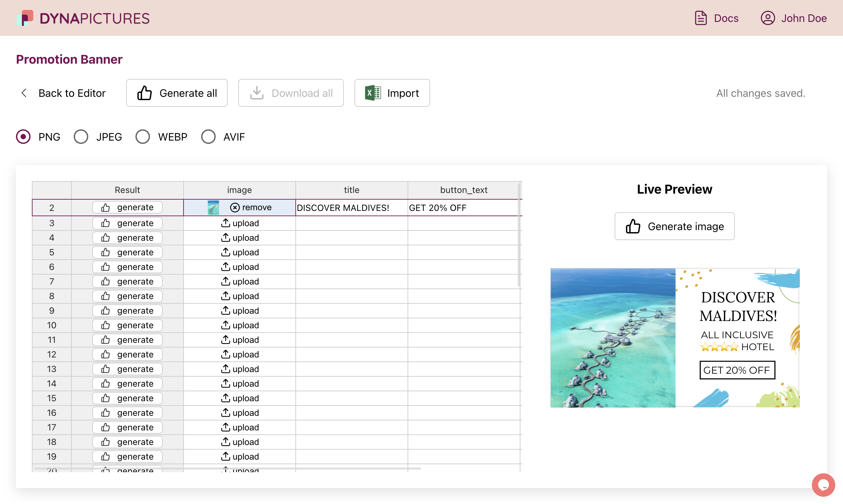Image resolution: width=843 pixels, height=504 pixels.
Task: Click the DynaPictures logo icon
Action: 25,18
